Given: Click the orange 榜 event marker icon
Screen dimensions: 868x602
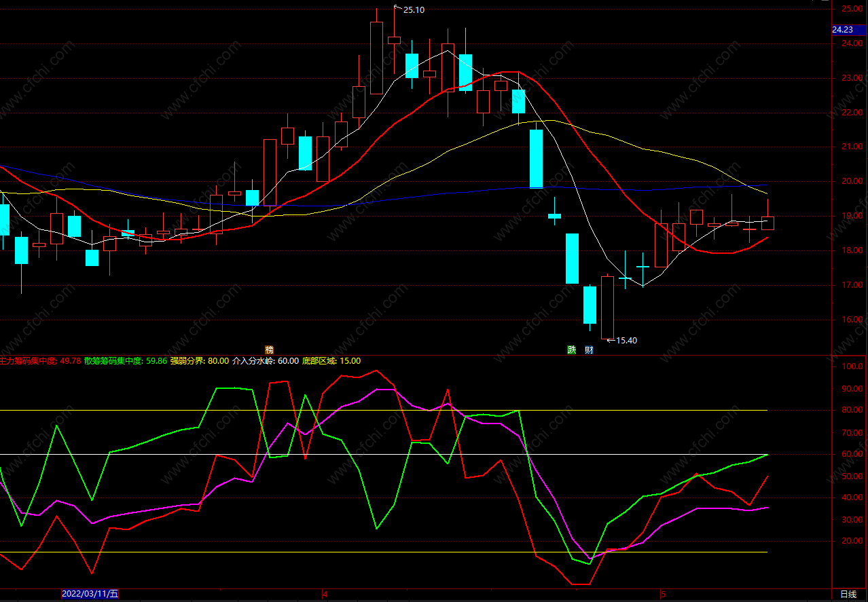Looking at the screenshot, I should pyautogui.click(x=270, y=350).
